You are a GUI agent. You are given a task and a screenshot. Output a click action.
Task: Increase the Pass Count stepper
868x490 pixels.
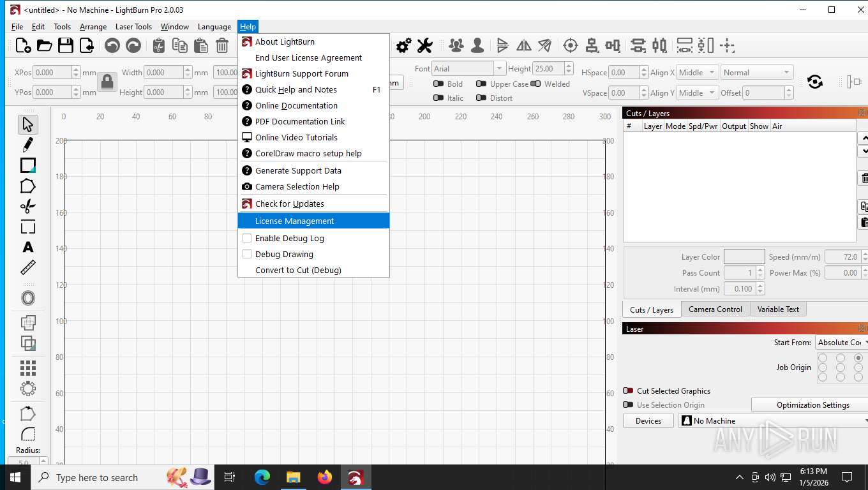[760, 269]
